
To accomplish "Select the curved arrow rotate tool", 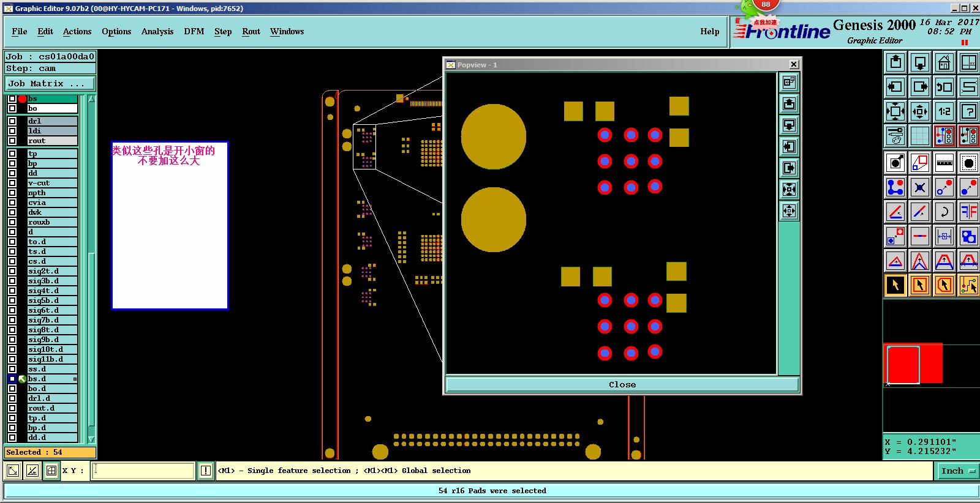I will (x=944, y=212).
